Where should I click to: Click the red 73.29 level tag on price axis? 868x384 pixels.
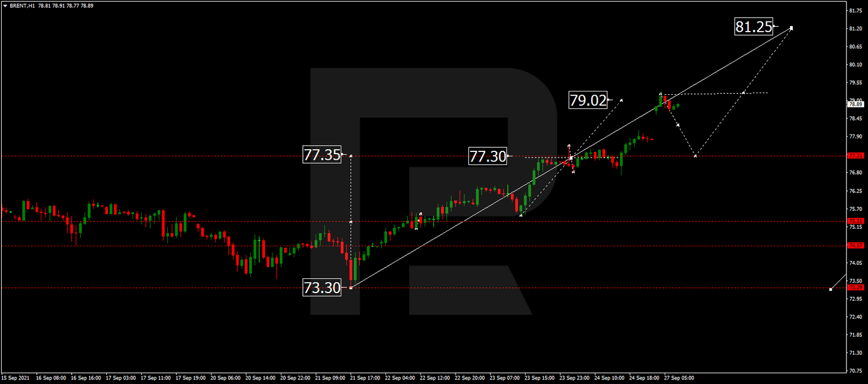(x=855, y=287)
